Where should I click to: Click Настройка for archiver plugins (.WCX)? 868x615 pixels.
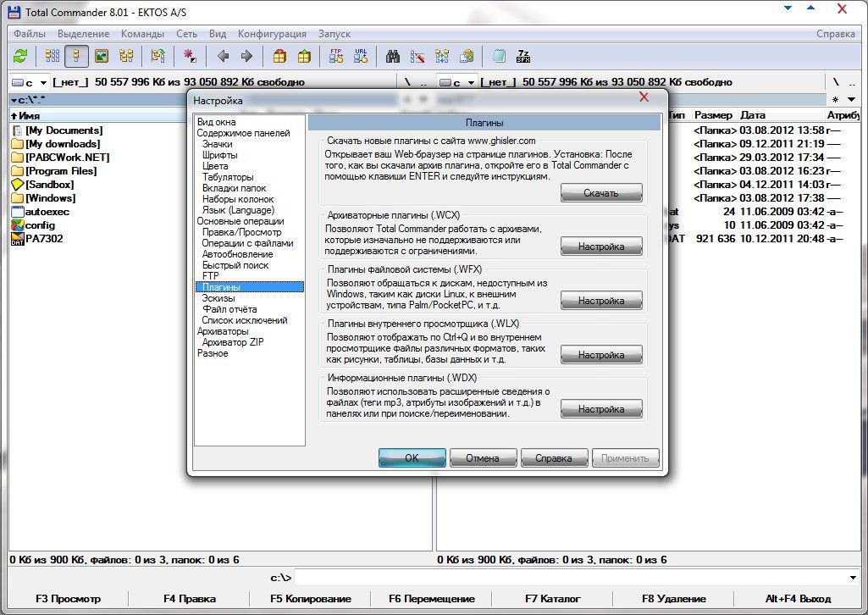point(601,247)
